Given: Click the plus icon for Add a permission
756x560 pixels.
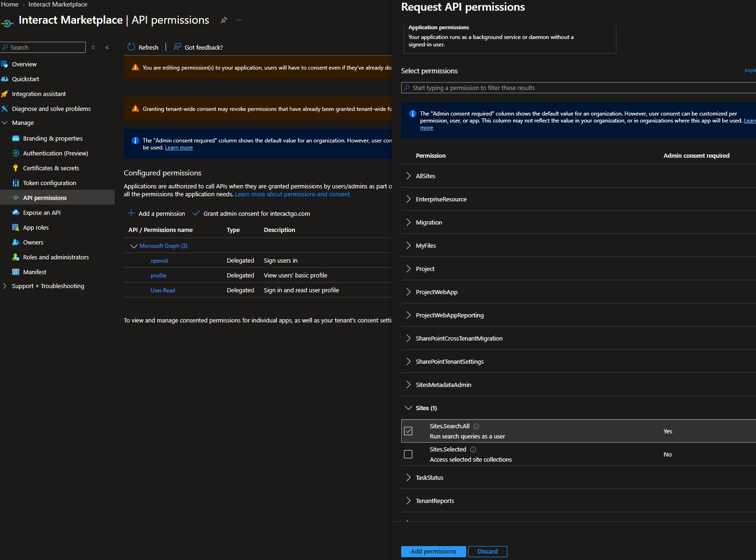Looking at the screenshot, I should (131, 213).
